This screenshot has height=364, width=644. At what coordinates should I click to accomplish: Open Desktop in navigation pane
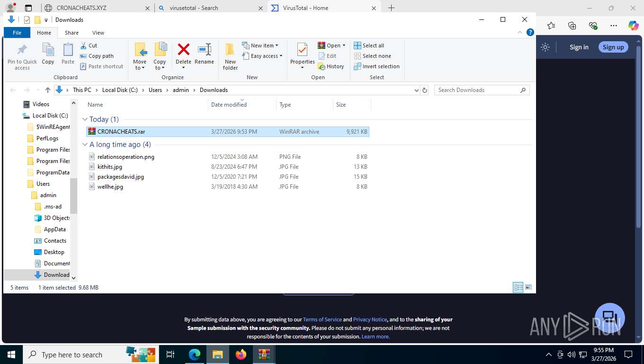coord(54,252)
